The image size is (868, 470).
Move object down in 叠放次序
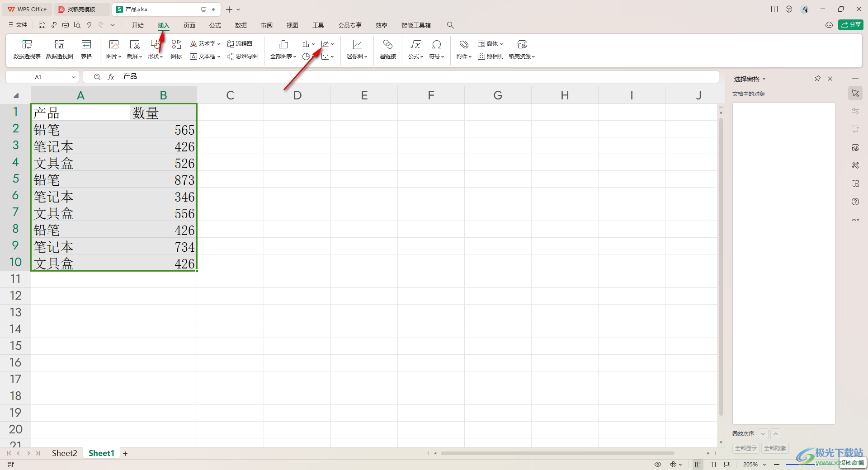pos(763,434)
